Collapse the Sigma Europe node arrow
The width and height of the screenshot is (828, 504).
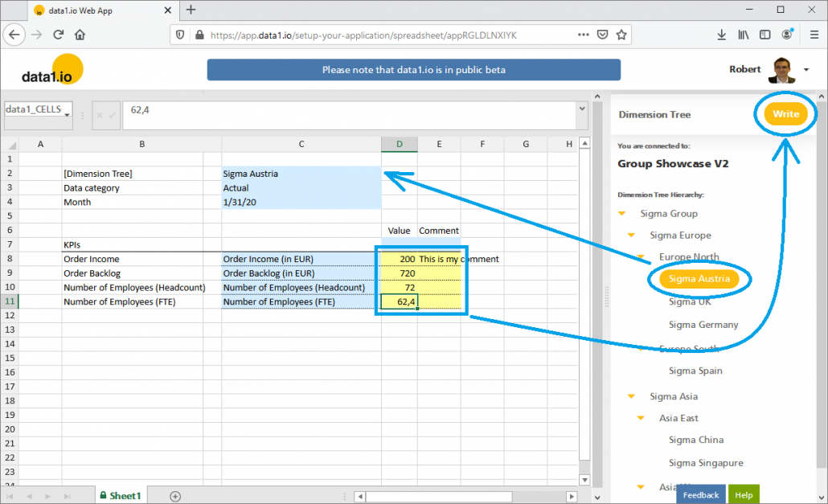(632, 236)
